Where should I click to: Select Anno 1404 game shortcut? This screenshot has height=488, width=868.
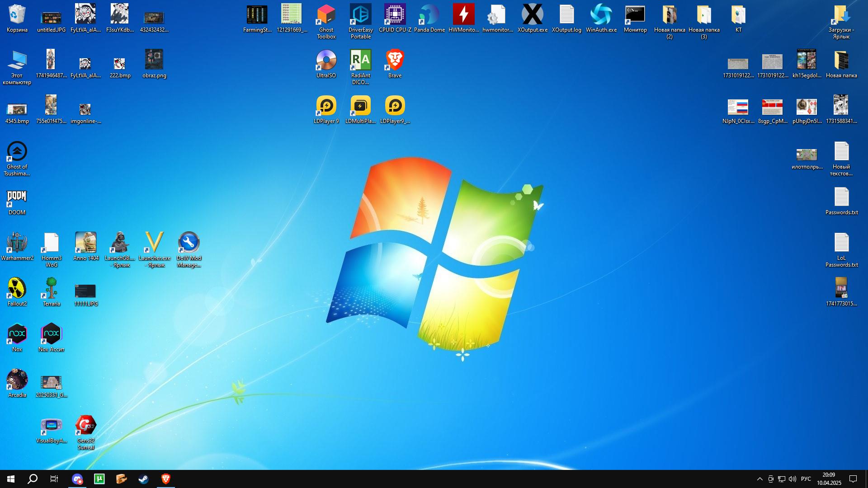click(x=85, y=247)
